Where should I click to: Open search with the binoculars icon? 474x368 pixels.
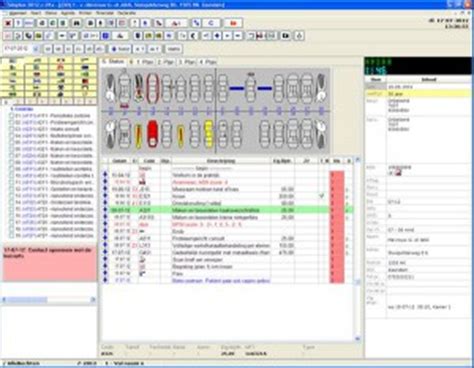[76, 23]
